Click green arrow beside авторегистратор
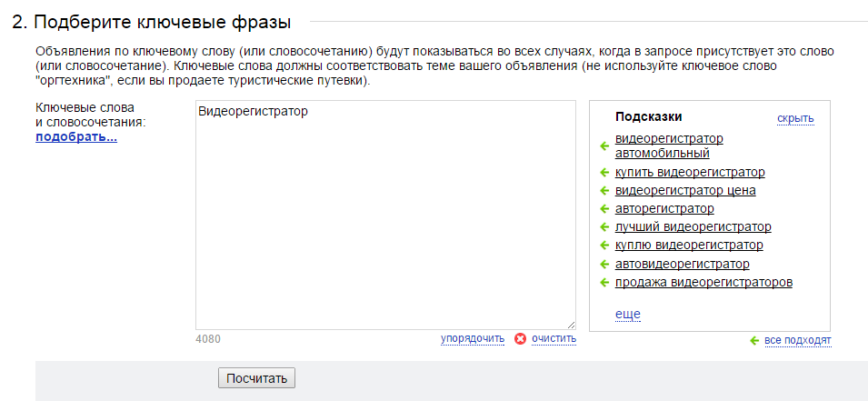 pos(604,209)
